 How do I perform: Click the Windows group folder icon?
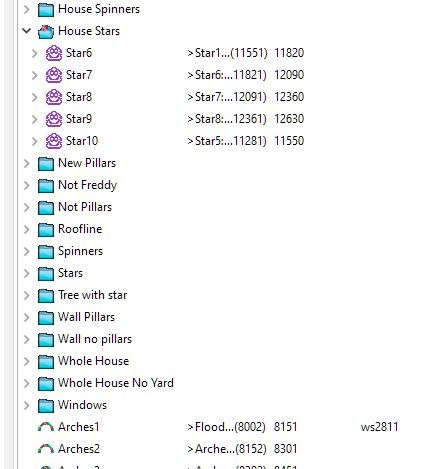tap(46, 406)
